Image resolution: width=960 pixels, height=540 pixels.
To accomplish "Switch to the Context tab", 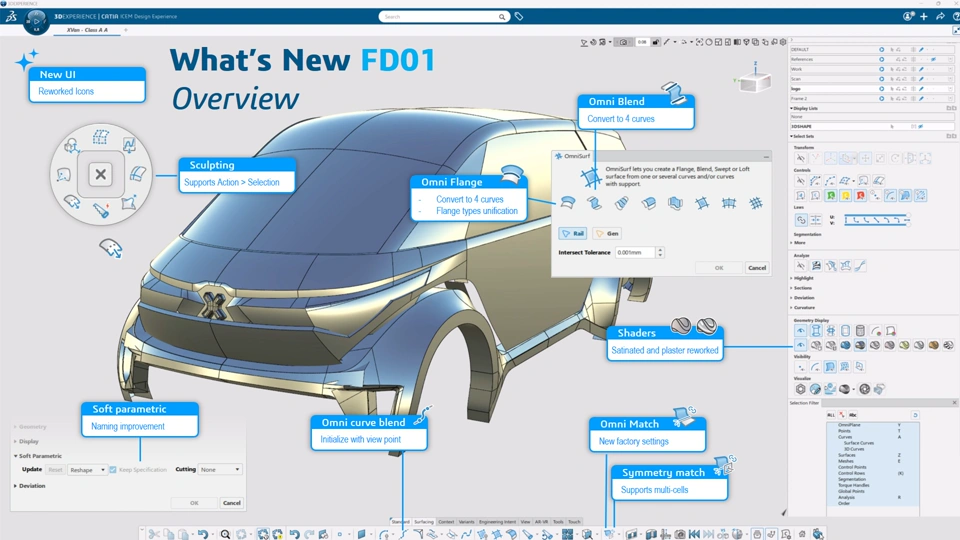I will tap(446, 522).
